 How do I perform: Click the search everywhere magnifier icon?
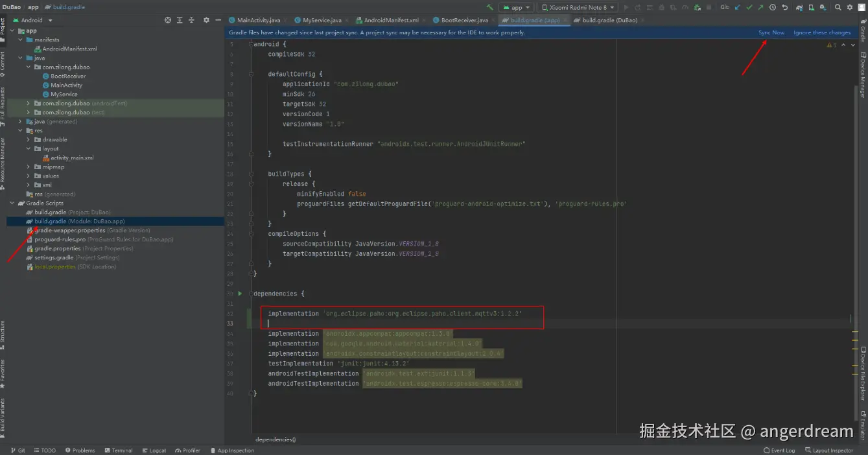[x=838, y=7]
